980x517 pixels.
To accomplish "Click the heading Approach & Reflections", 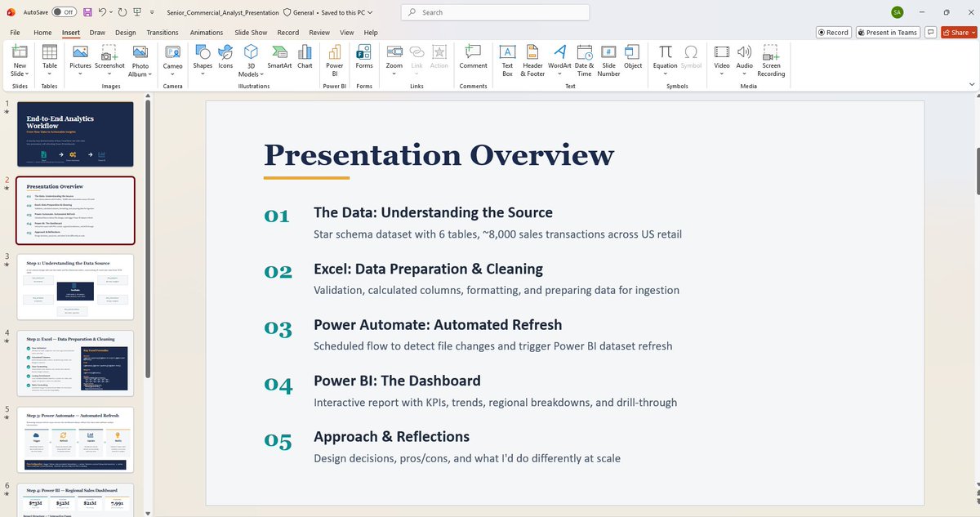I will pyautogui.click(x=391, y=436).
